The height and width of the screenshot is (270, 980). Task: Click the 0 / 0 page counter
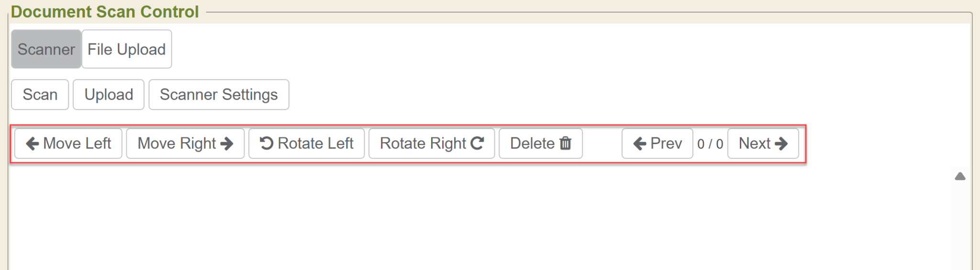710,144
